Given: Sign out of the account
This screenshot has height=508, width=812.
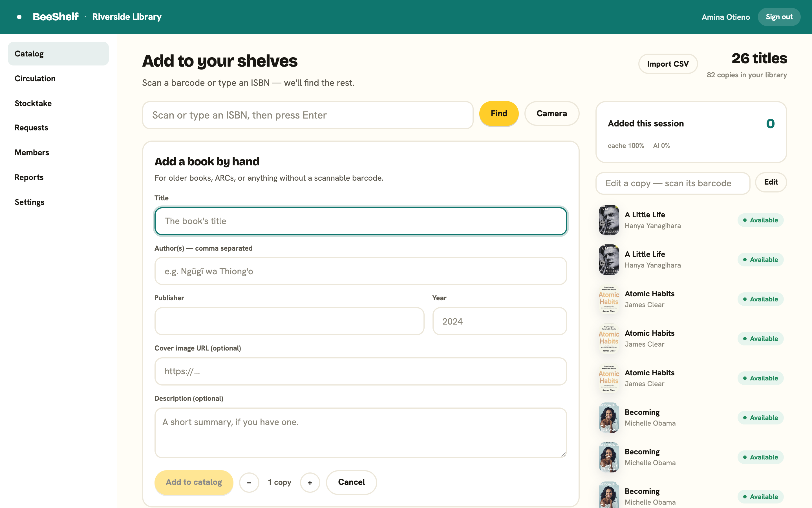Looking at the screenshot, I should (x=779, y=17).
